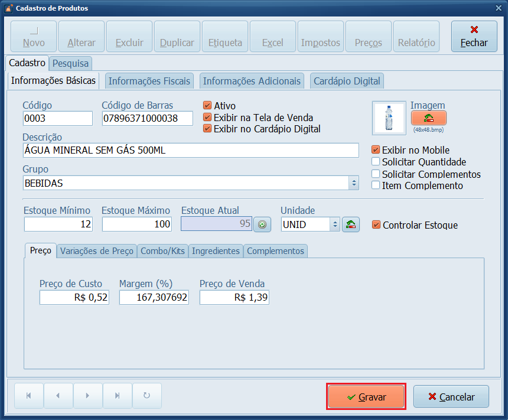
Task: Toggle the Controlar Estoque checkbox
Action: (376, 225)
